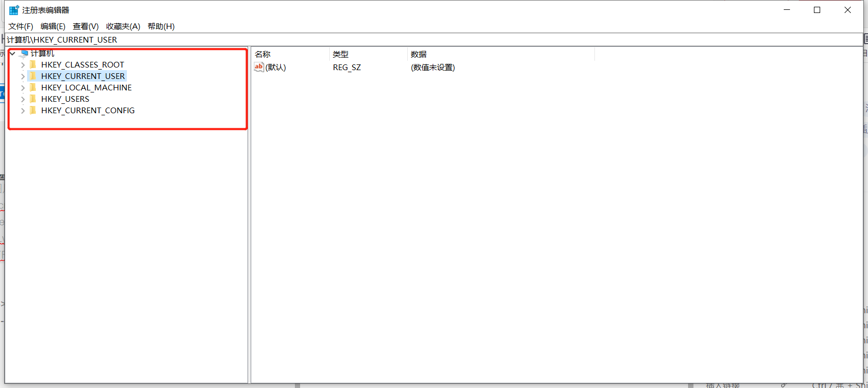Select the HKEY_CURRENT_CONFIG tree item label
Screen dimensions: 868x388
coord(88,110)
